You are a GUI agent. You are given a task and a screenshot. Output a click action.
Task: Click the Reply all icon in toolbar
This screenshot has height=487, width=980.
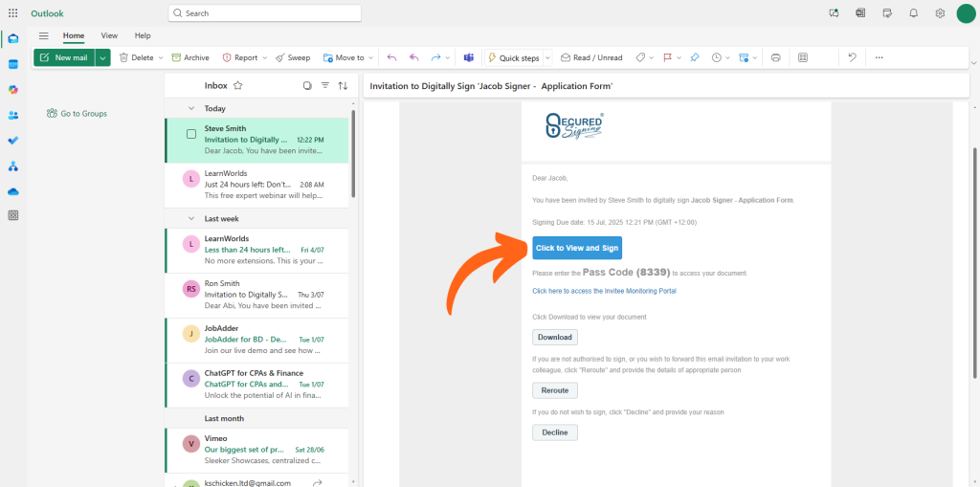[413, 57]
